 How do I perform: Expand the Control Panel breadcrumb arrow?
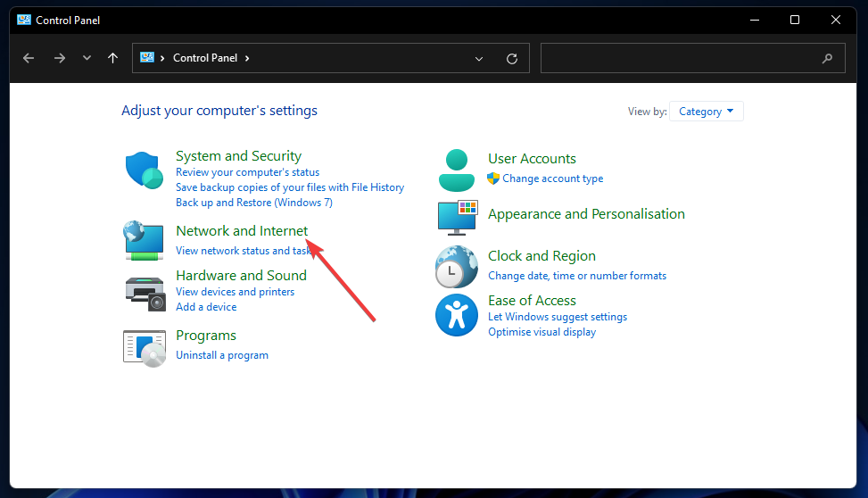247,58
